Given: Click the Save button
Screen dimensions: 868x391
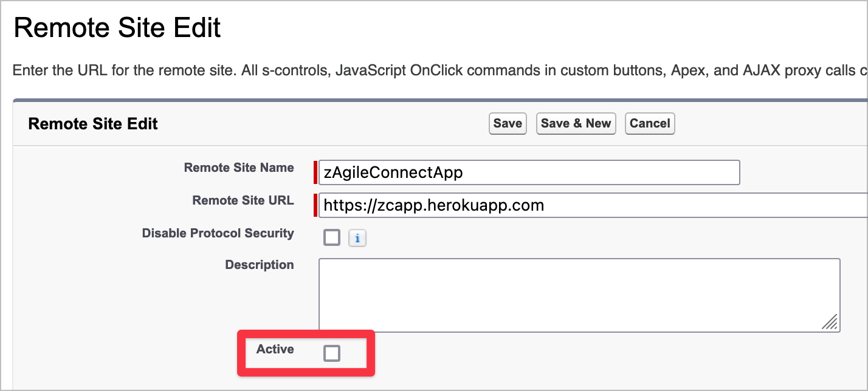Looking at the screenshot, I should 507,124.
